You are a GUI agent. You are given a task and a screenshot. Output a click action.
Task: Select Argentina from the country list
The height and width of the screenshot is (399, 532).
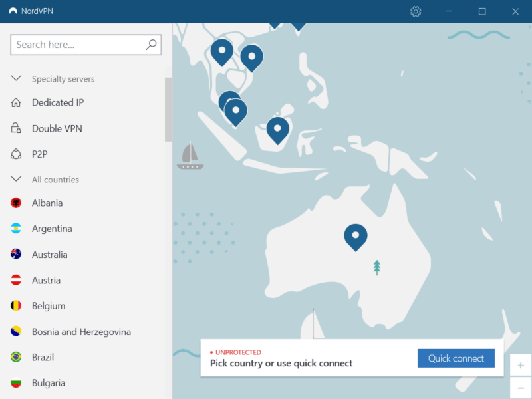(52, 229)
